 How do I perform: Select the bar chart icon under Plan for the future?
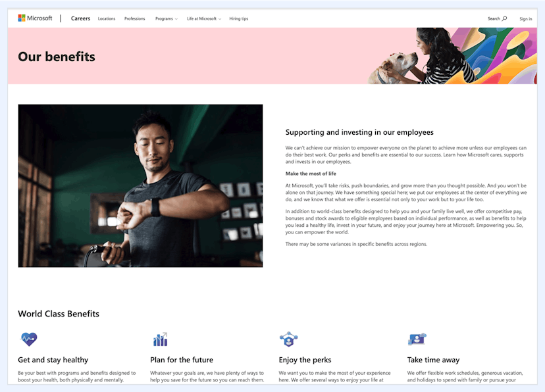[160, 338]
